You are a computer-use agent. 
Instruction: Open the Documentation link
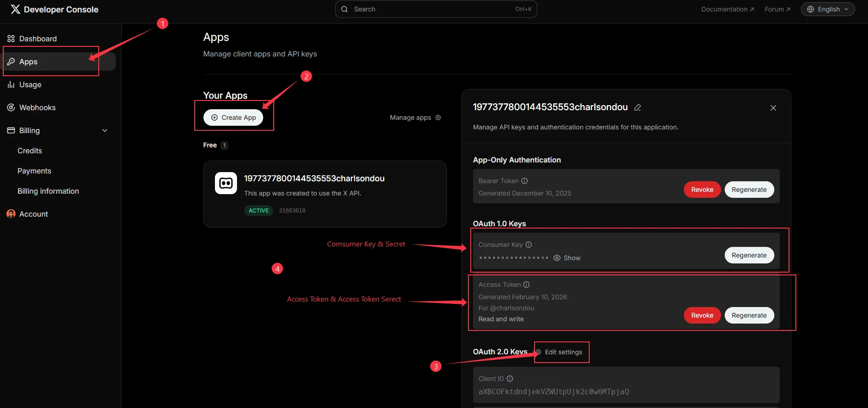click(x=727, y=9)
